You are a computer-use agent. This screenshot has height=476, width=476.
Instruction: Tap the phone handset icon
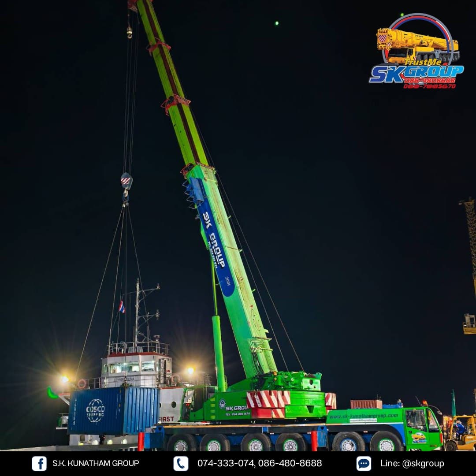181,463
